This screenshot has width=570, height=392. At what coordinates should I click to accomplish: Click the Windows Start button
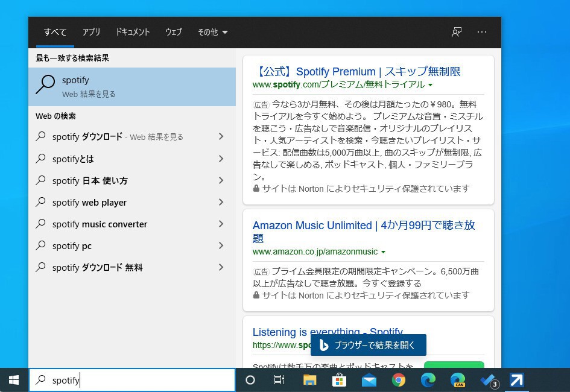click(x=14, y=380)
